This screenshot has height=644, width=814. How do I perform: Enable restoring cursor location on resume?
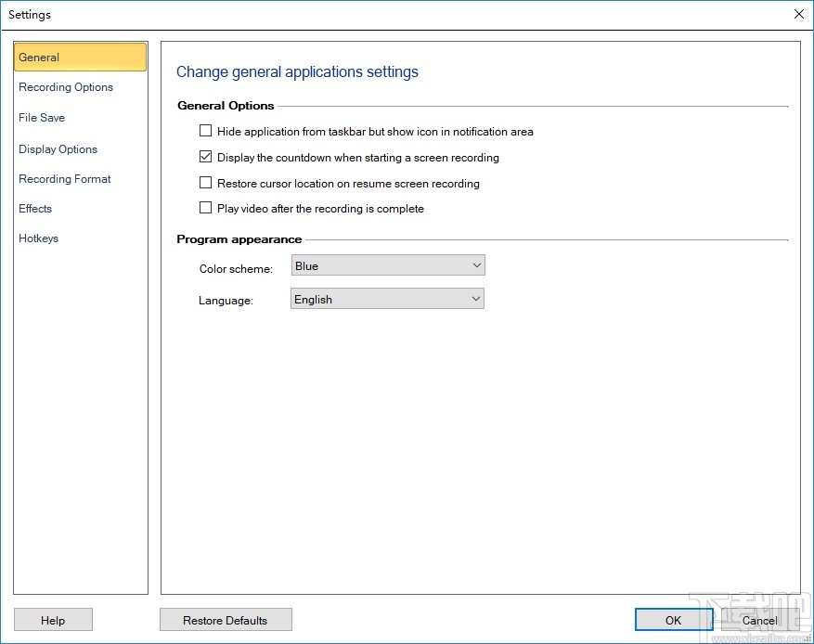(x=205, y=182)
